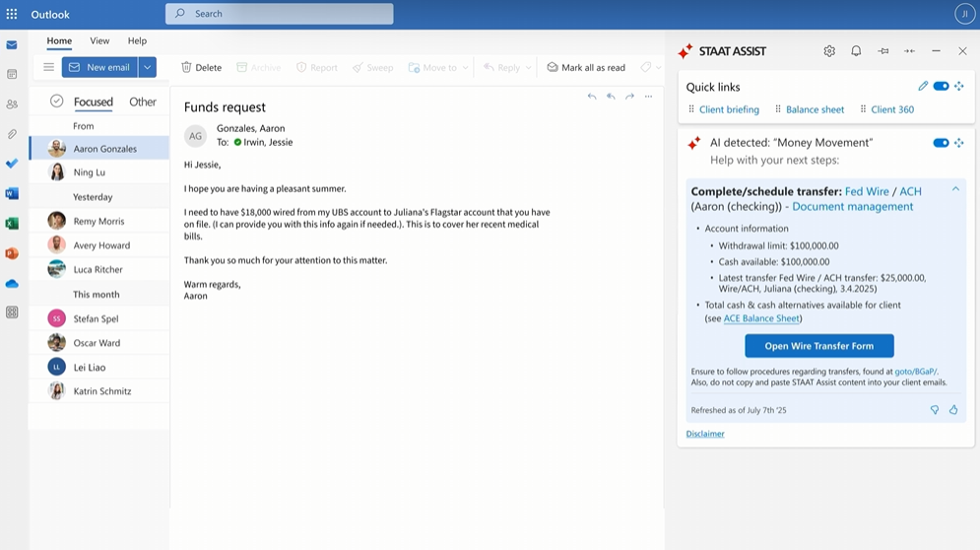Viewport: 980px width, 550px height.
Task: Click Mark all as read
Action: coord(586,68)
